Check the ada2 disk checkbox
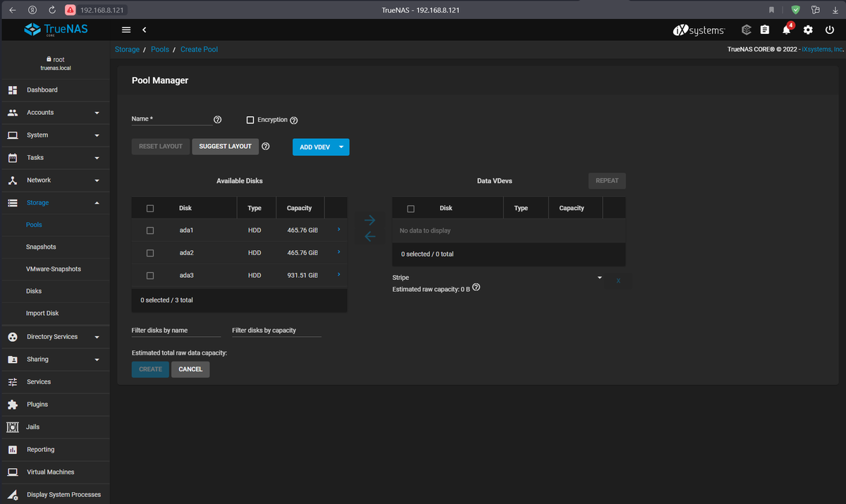The width and height of the screenshot is (846, 504). pyautogui.click(x=149, y=252)
